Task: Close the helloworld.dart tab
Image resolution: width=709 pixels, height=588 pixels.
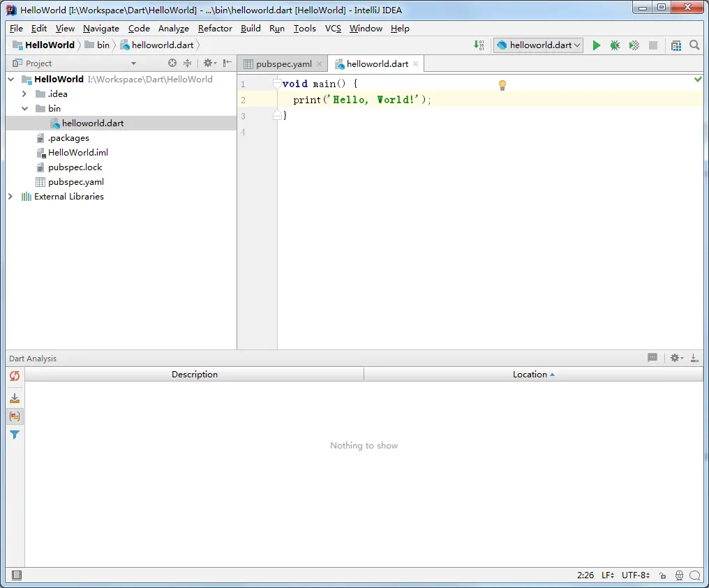Action: click(415, 64)
